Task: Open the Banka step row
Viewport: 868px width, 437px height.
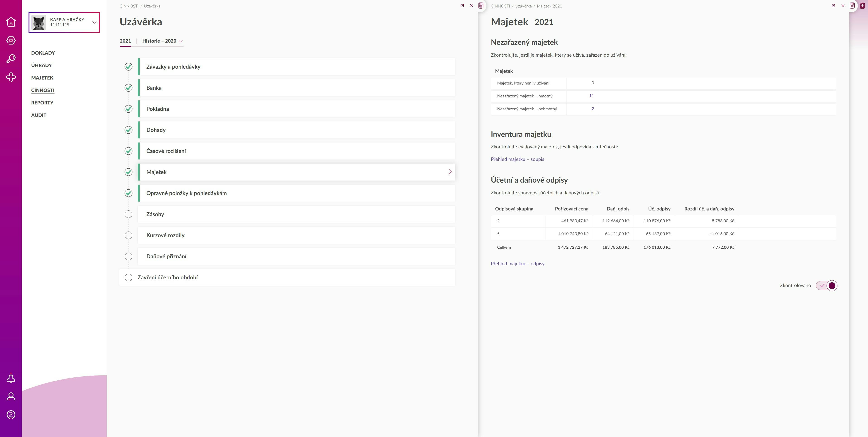Action: click(296, 88)
